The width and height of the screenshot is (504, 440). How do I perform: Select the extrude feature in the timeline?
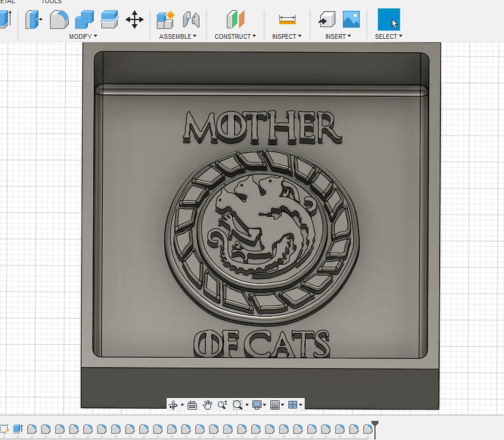coord(18,429)
